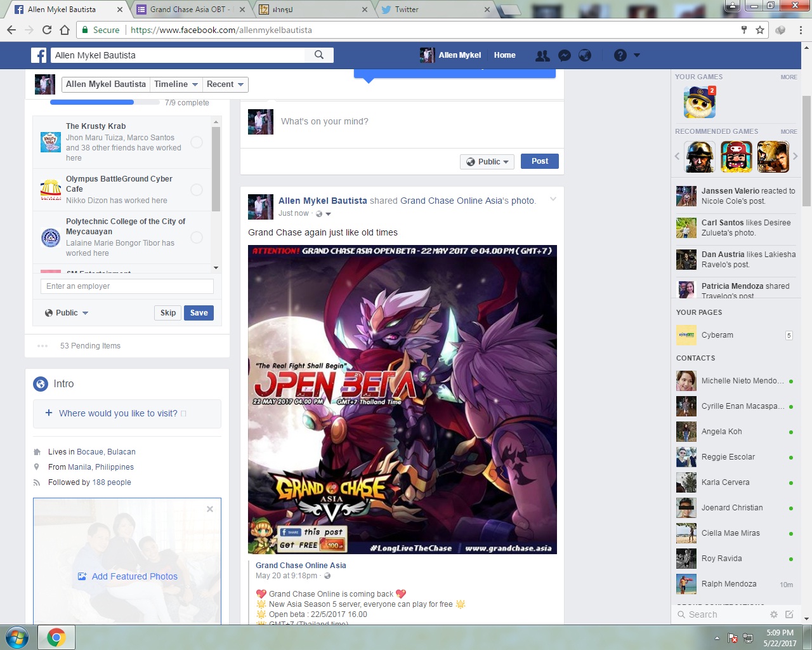Open chat with Reggie Escolar
This screenshot has height=650, width=812.
pyautogui.click(x=735, y=457)
